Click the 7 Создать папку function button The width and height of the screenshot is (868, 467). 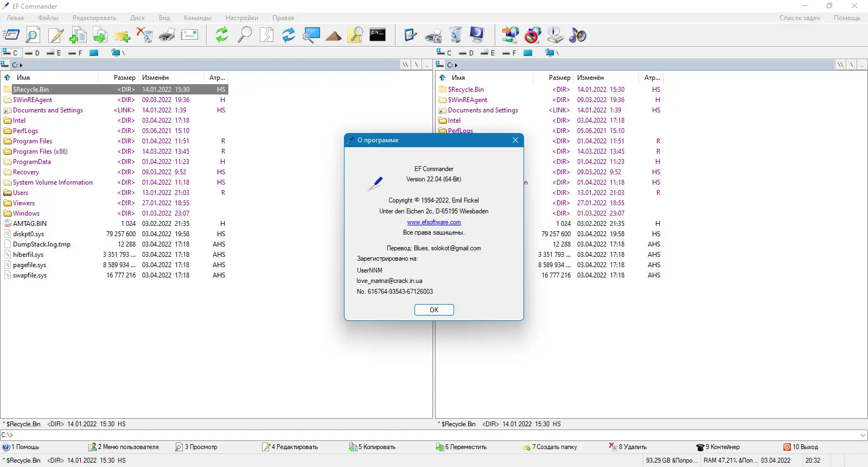[x=550, y=447]
